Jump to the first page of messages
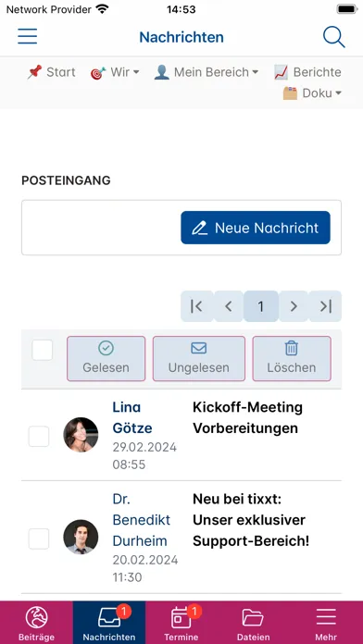363x644 pixels. [x=196, y=306]
